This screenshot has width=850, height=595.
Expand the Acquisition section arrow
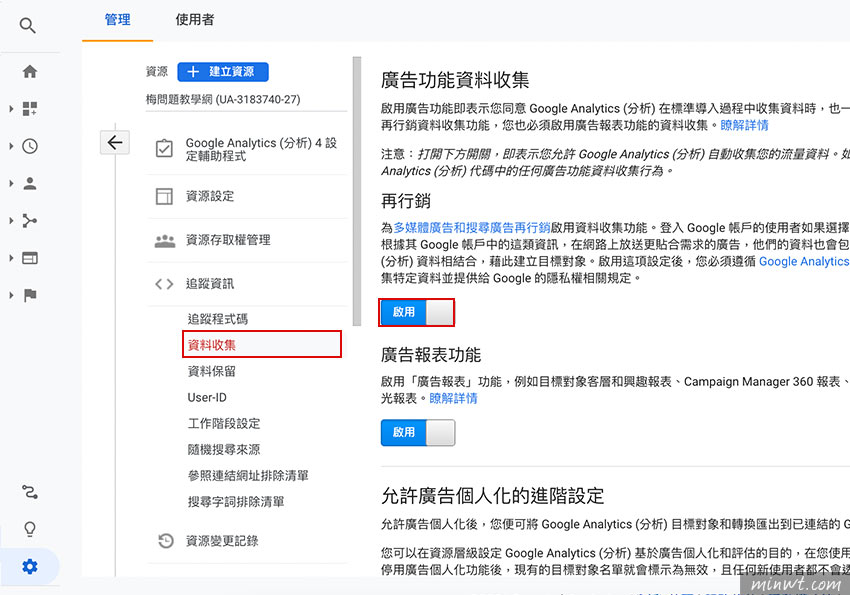[11, 221]
